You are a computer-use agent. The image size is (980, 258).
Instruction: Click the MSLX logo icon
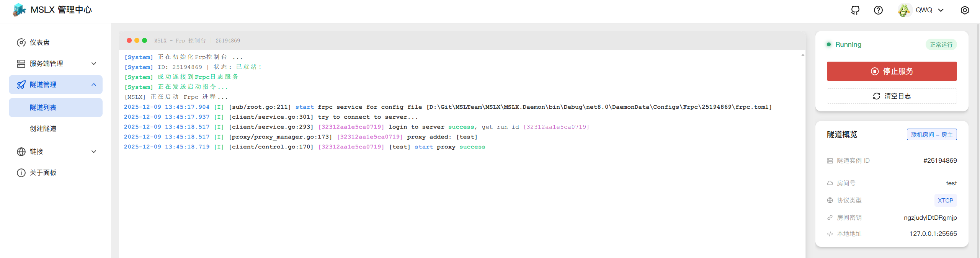pyautogui.click(x=19, y=10)
